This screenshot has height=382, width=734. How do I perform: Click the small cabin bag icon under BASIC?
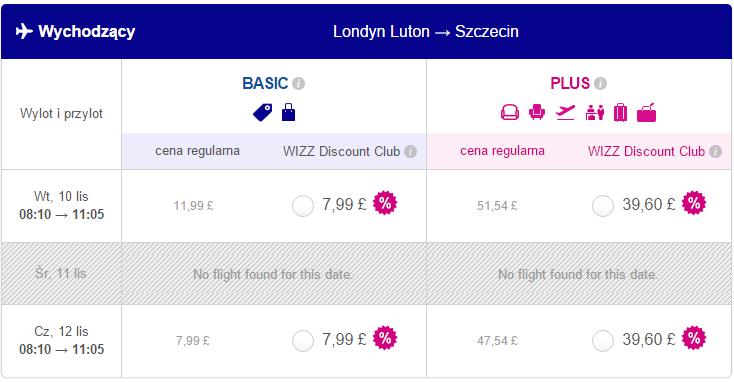pos(288,112)
